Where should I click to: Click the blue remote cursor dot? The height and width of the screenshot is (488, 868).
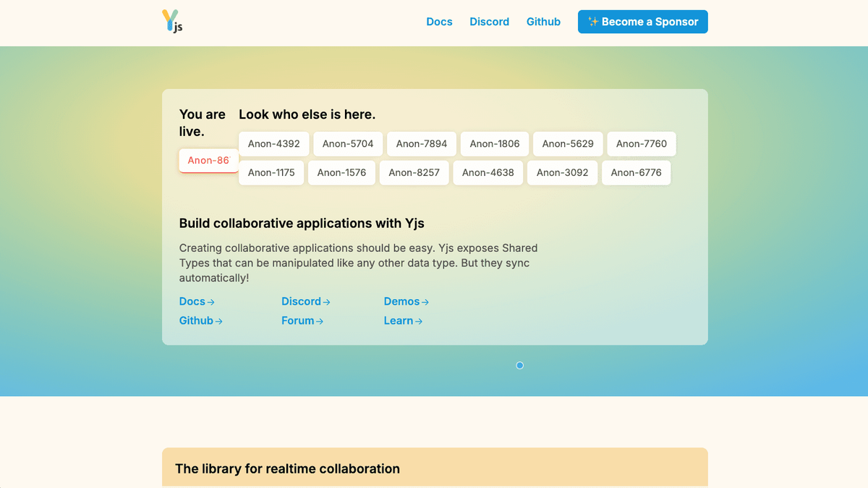519,366
